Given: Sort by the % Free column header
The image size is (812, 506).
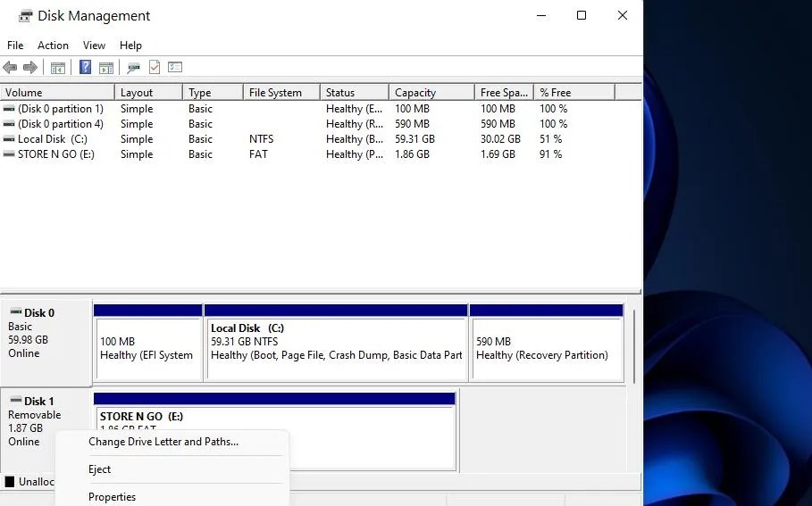Looking at the screenshot, I should (574, 93).
